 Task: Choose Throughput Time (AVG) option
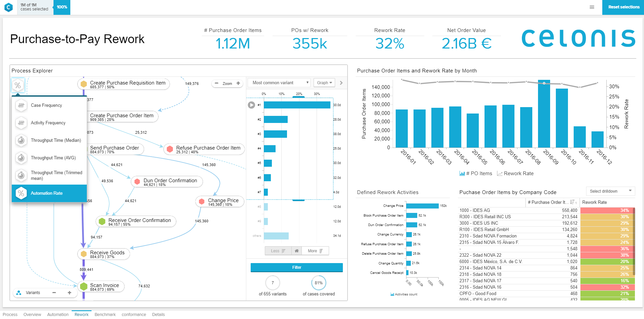49,158
